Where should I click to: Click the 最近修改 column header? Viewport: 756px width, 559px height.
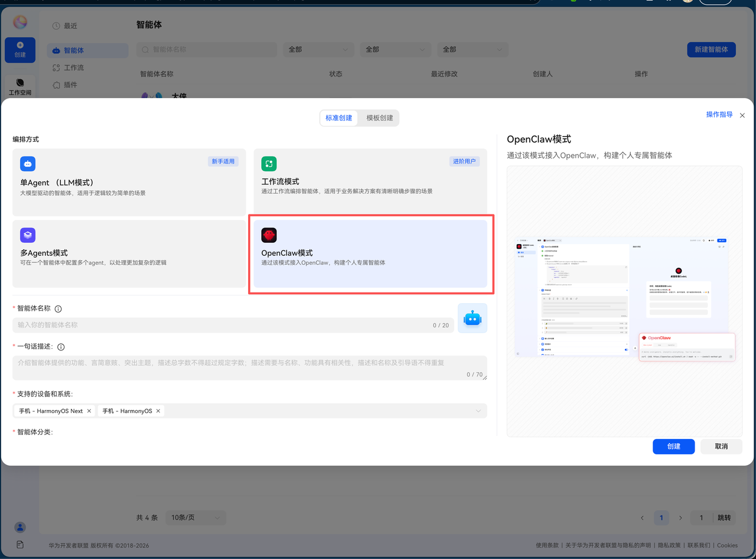pyautogui.click(x=444, y=74)
